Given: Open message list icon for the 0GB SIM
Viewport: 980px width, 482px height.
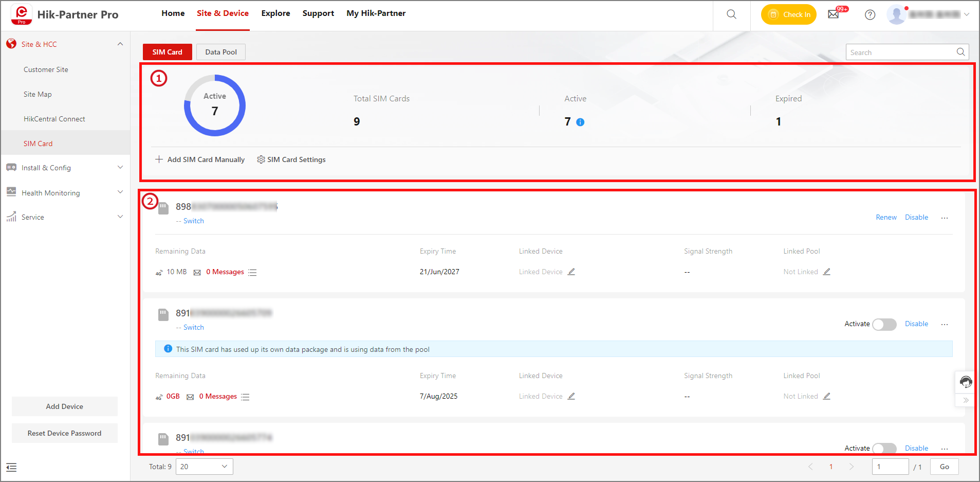Looking at the screenshot, I should tap(245, 397).
